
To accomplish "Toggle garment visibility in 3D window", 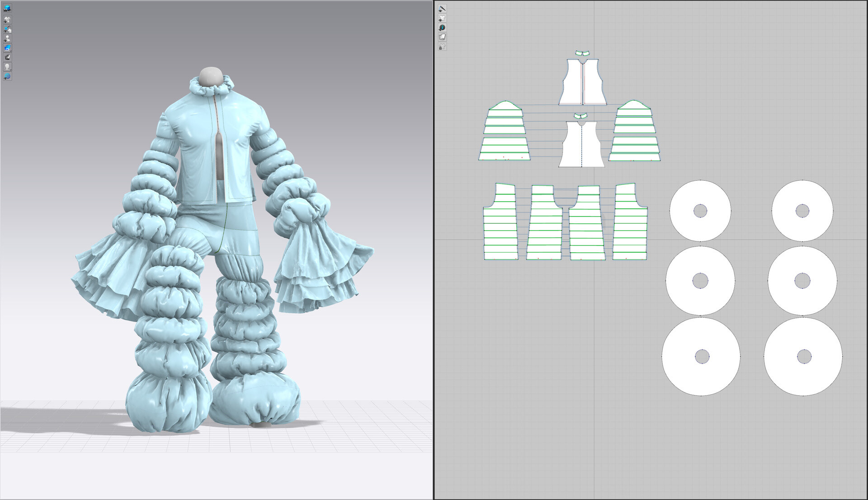I will pyautogui.click(x=7, y=19).
